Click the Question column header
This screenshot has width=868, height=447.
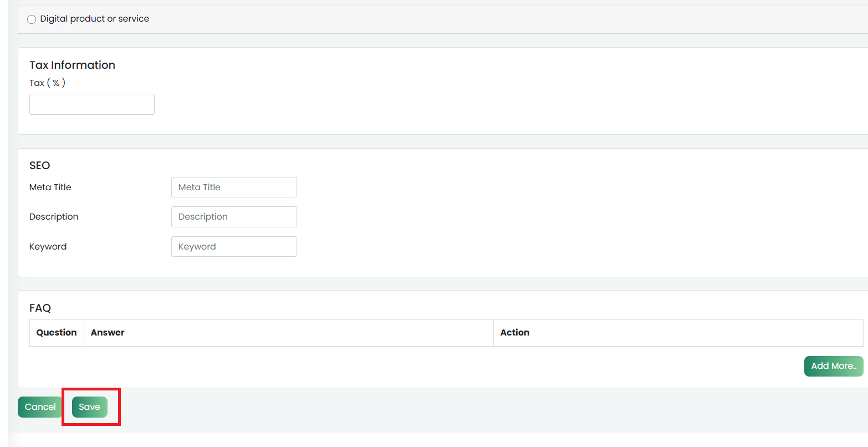[x=57, y=333]
